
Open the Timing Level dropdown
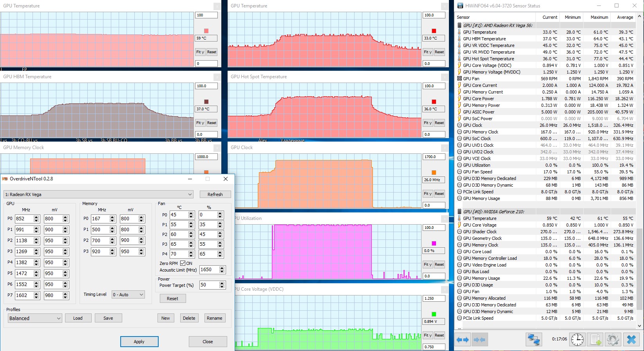point(128,295)
